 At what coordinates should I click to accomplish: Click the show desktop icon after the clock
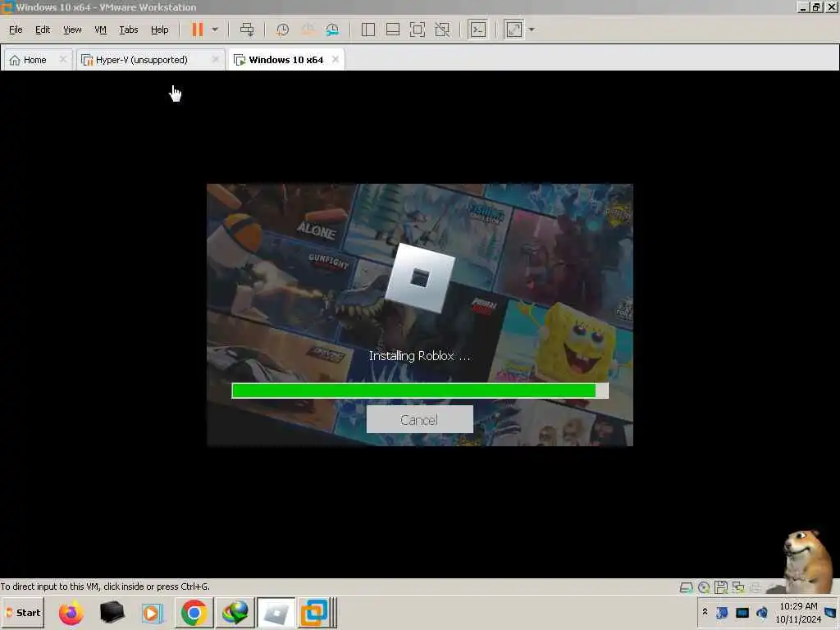point(831,612)
